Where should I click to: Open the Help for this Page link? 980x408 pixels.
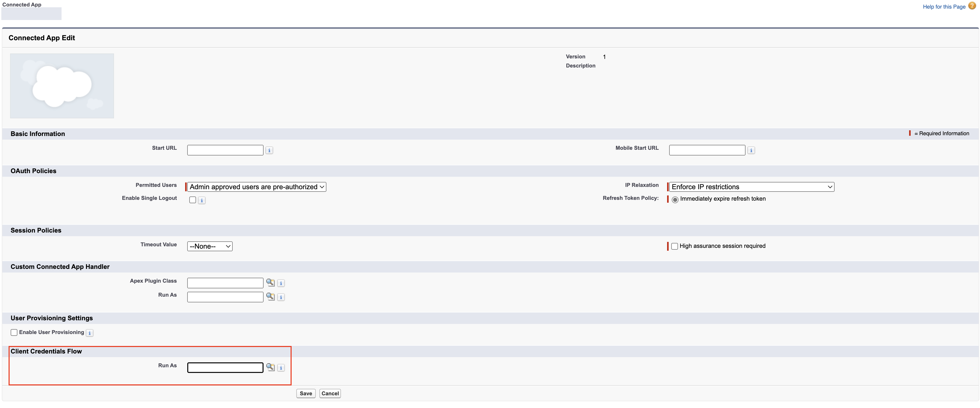944,7
